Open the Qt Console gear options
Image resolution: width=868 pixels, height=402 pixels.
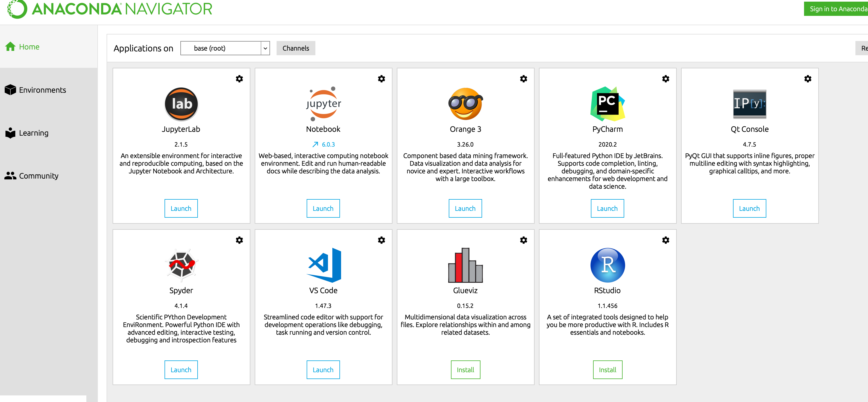point(807,79)
